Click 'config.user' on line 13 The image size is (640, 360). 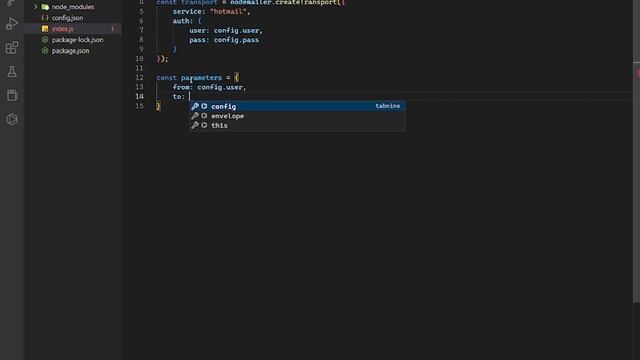tap(220, 87)
